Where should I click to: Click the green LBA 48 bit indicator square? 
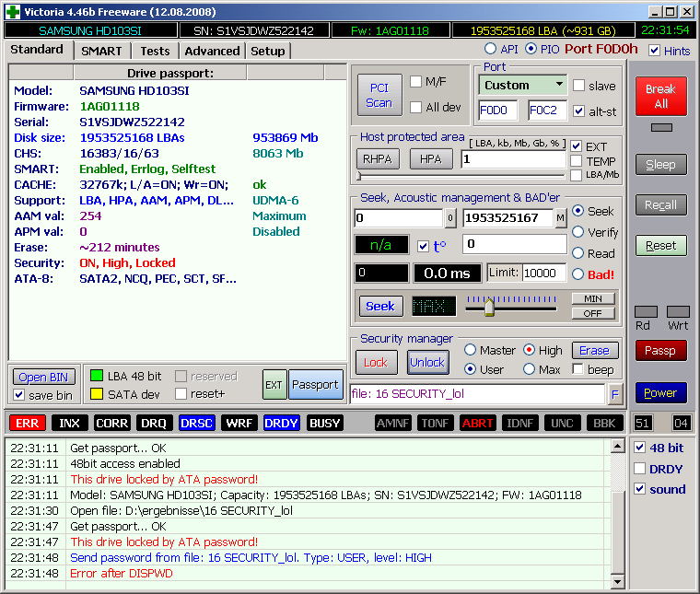click(x=97, y=376)
